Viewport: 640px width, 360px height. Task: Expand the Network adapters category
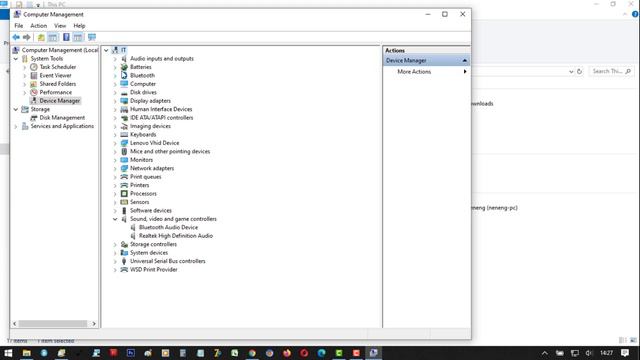[115, 169]
